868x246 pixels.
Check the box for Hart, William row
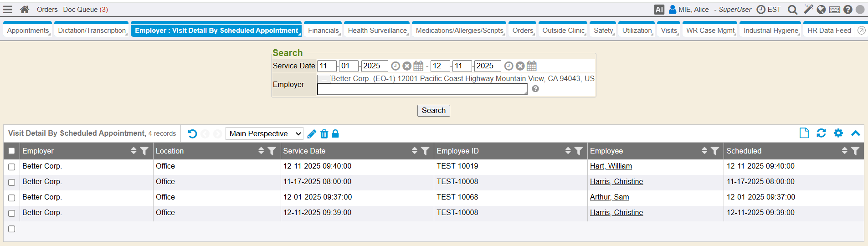tap(12, 167)
